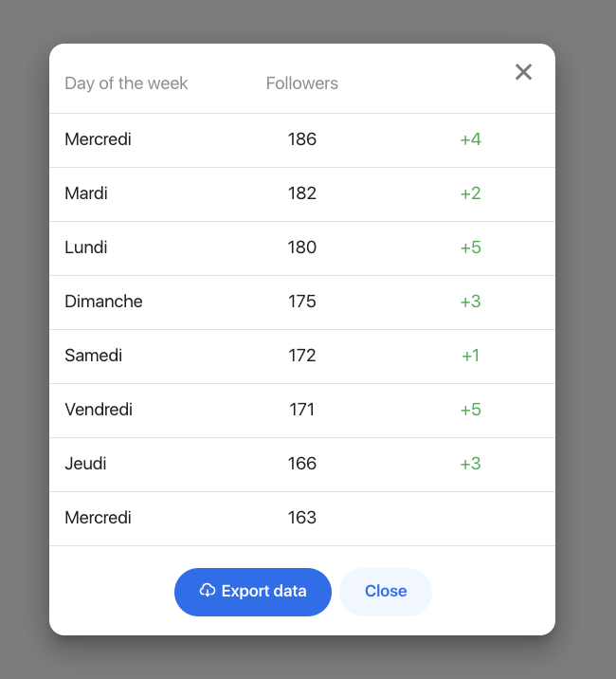
Task: Select the top Mercredi row label
Action: point(98,139)
